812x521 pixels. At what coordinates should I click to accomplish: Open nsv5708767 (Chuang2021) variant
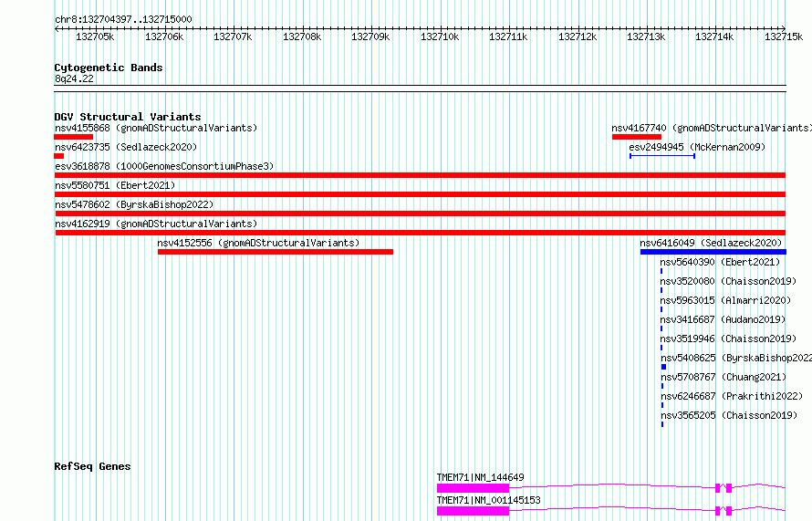click(x=724, y=377)
